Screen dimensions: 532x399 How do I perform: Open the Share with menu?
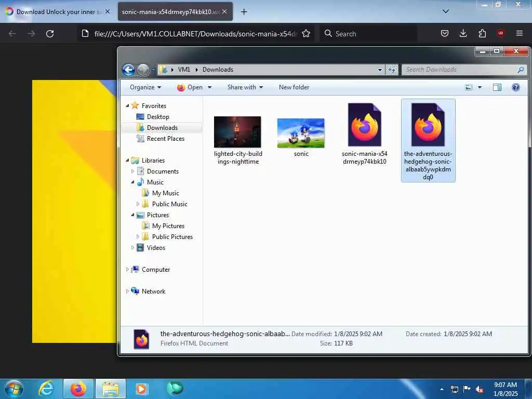tap(245, 87)
